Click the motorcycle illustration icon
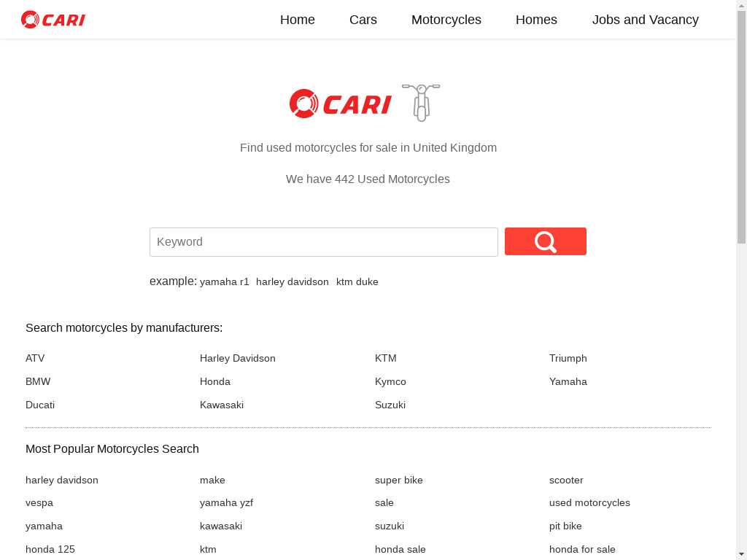747x560 pixels. (421, 103)
